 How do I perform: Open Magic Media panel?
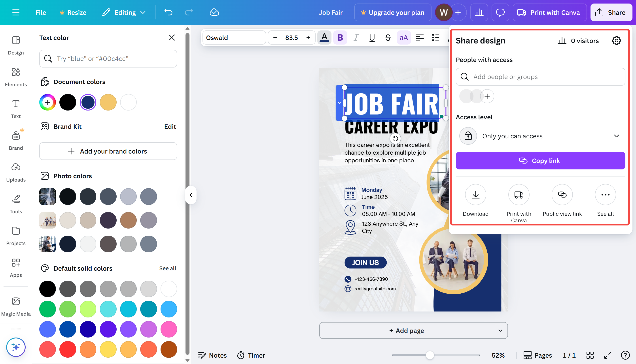(16, 306)
